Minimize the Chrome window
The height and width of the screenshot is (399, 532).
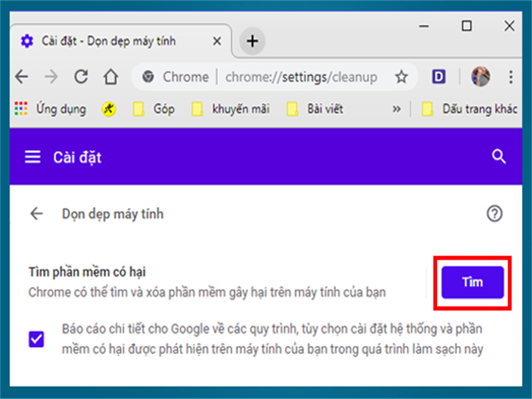[x=424, y=26]
